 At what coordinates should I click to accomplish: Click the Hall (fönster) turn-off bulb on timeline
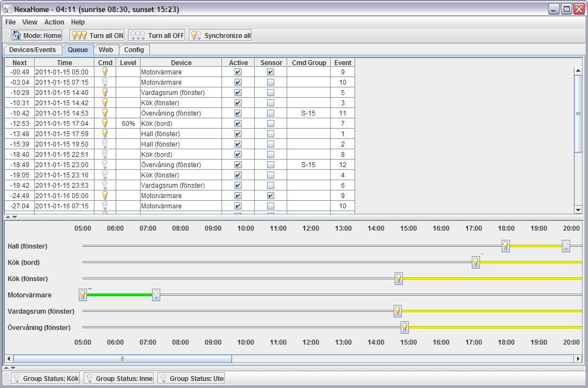tap(566, 246)
